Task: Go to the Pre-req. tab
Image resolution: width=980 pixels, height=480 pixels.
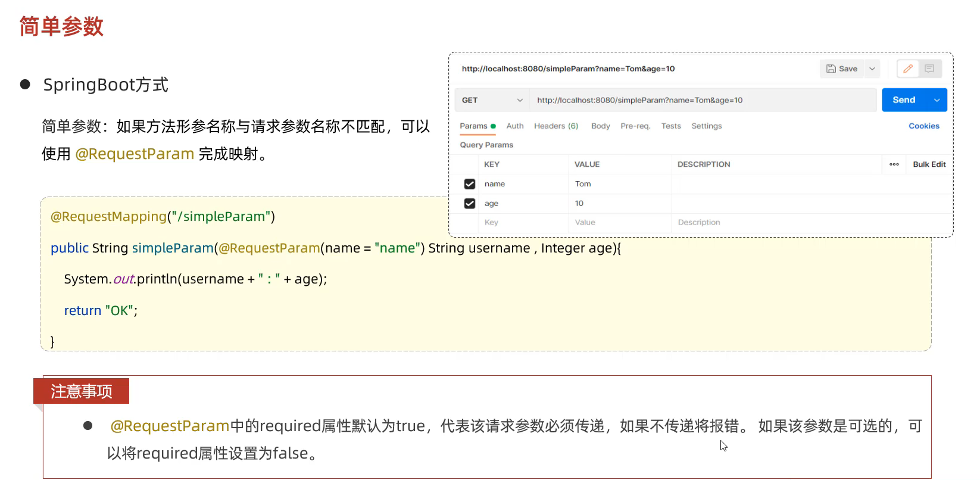Action: (x=635, y=126)
